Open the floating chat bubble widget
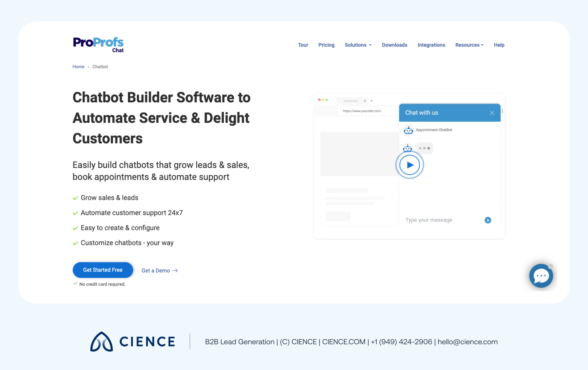The image size is (588, 370). pos(541,276)
